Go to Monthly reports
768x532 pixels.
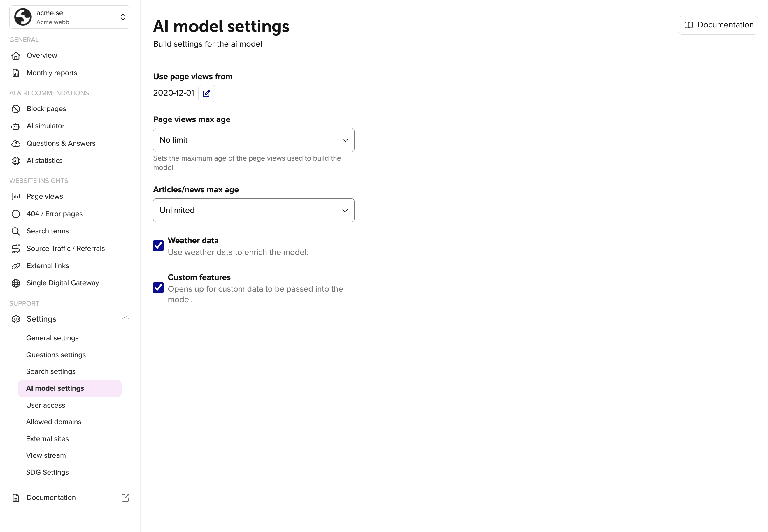tap(52, 73)
